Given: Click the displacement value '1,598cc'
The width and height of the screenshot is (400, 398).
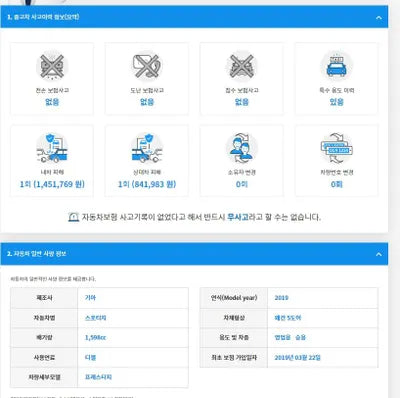Looking at the screenshot, I should click(95, 338).
